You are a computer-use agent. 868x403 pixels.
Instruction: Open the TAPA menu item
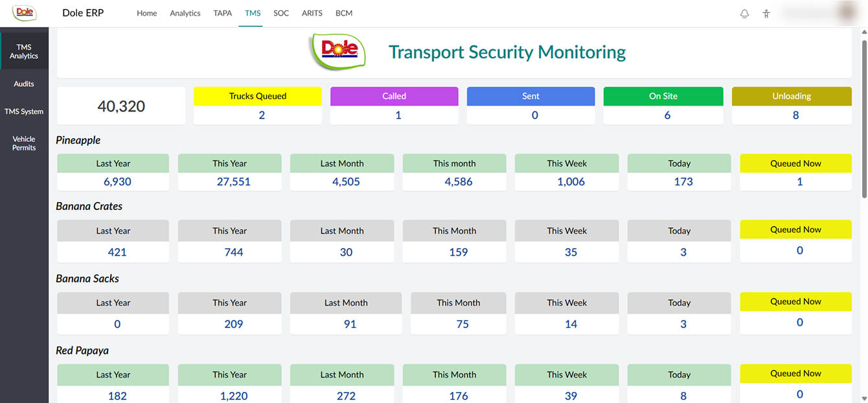pyautogui.click(x=223, y=13)
